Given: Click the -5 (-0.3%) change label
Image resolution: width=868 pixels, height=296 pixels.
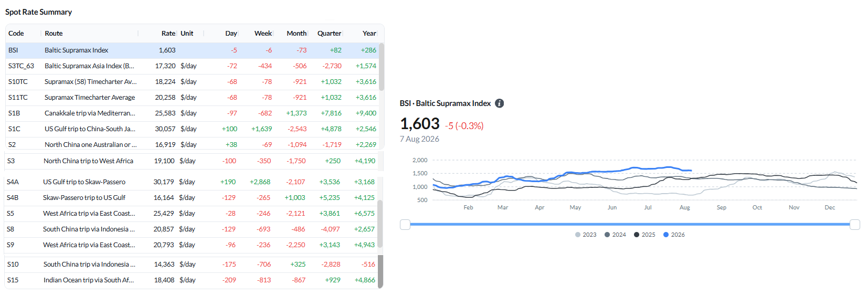Looking at the screenshot, I should tap(464, 126).
